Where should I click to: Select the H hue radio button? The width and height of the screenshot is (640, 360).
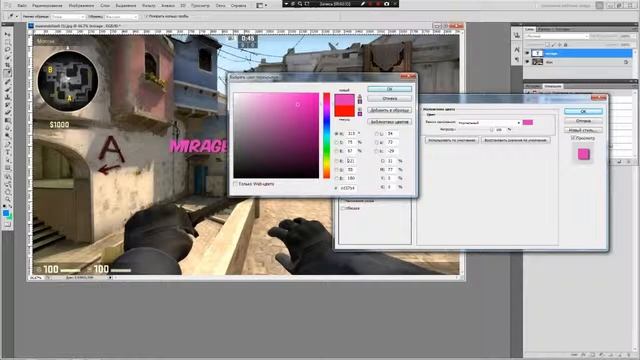click(337, 134)
